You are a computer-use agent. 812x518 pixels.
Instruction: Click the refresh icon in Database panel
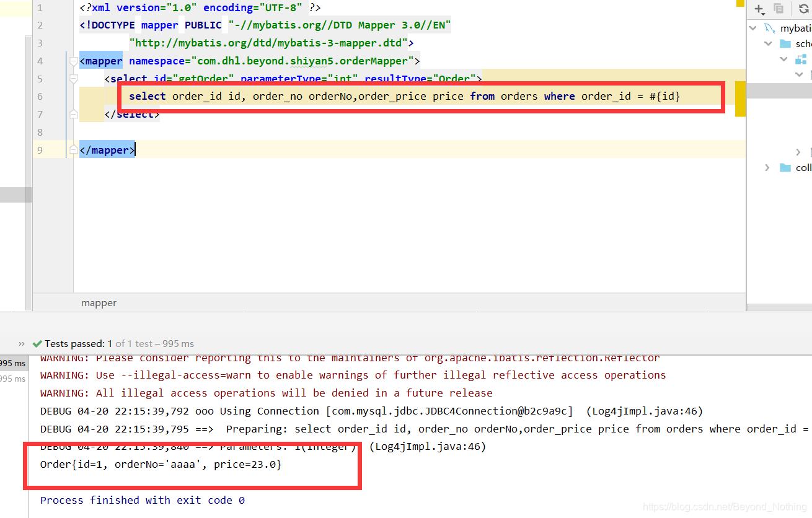point(804,9)
